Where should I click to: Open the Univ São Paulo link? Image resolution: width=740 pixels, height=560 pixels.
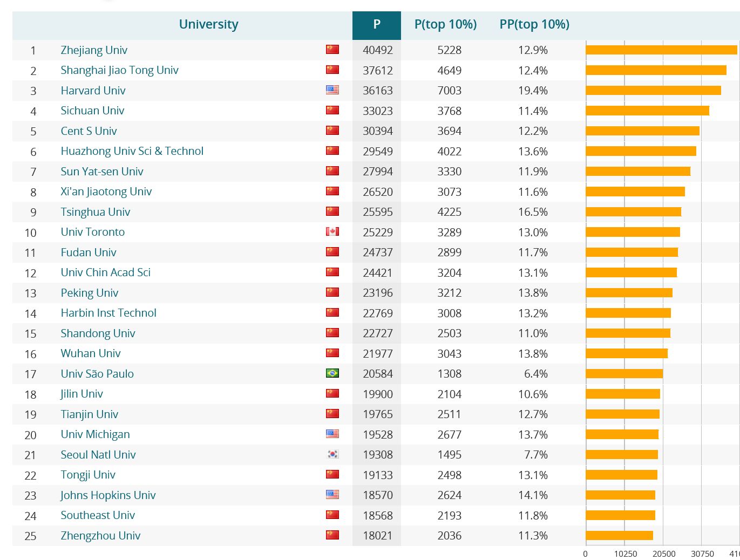tap(97, 374)
